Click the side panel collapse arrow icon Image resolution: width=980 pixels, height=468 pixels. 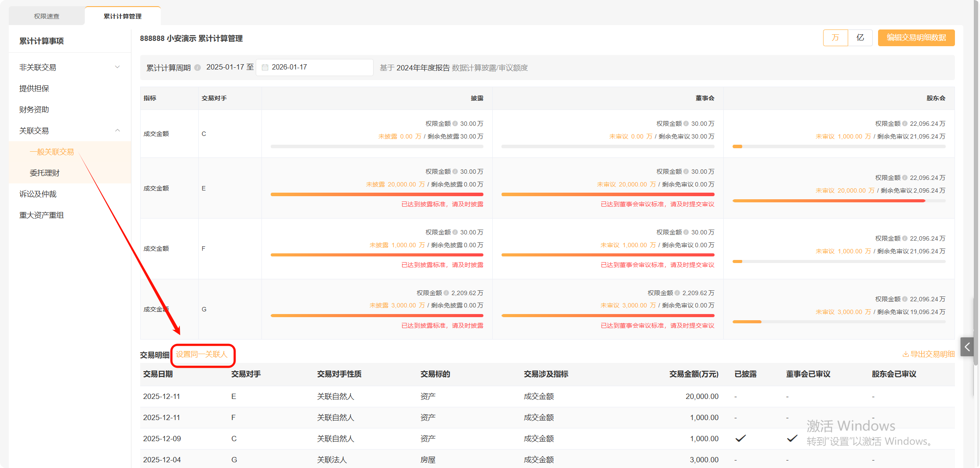pos(967,347)
